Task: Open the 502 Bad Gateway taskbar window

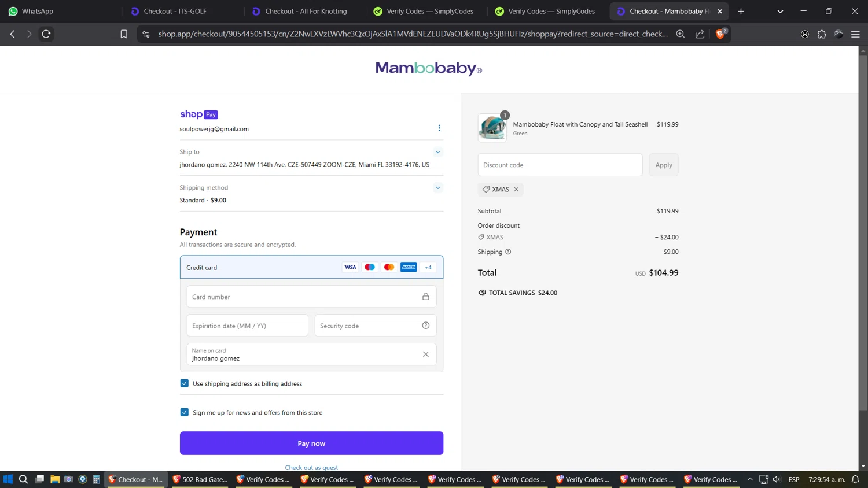Action: (200, 479)
